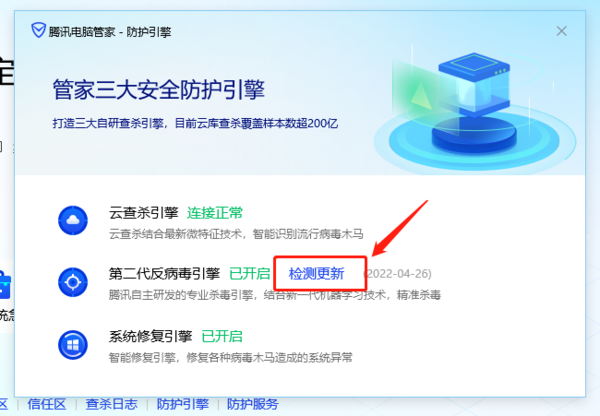The width and height of the screenshot is (600, 416).
Task: Close the 防护引擎 dialog
Action: 561,31
